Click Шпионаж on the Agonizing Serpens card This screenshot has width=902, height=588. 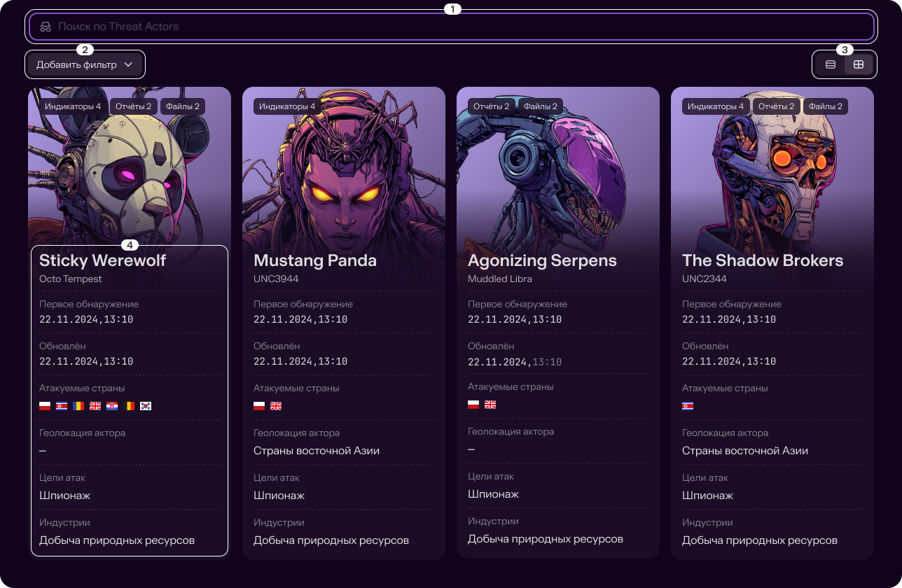click(x=493, y=494)
